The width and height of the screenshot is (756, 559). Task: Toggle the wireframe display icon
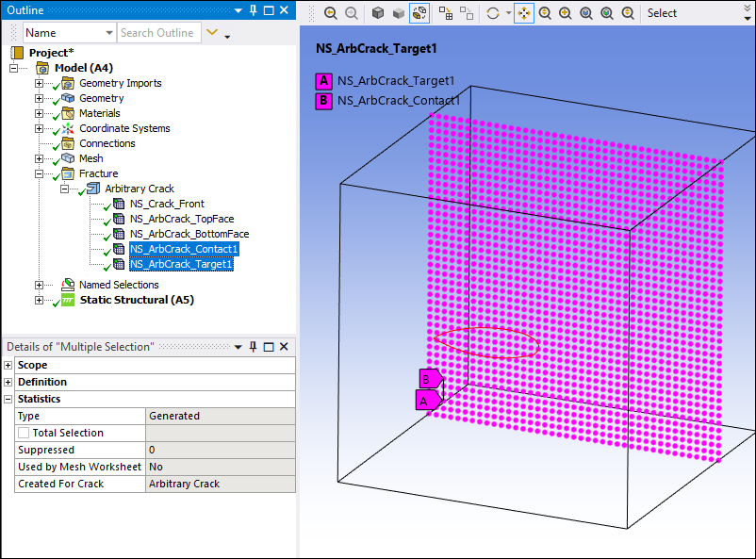point(419,13)
